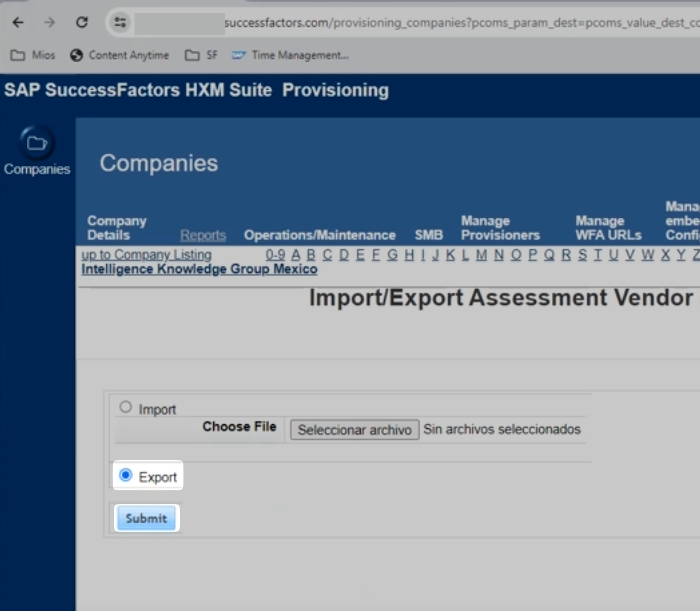Click the Companies folder icon in sidebar
The width and height of the screenshot is (700, 611).
(37, 143)
